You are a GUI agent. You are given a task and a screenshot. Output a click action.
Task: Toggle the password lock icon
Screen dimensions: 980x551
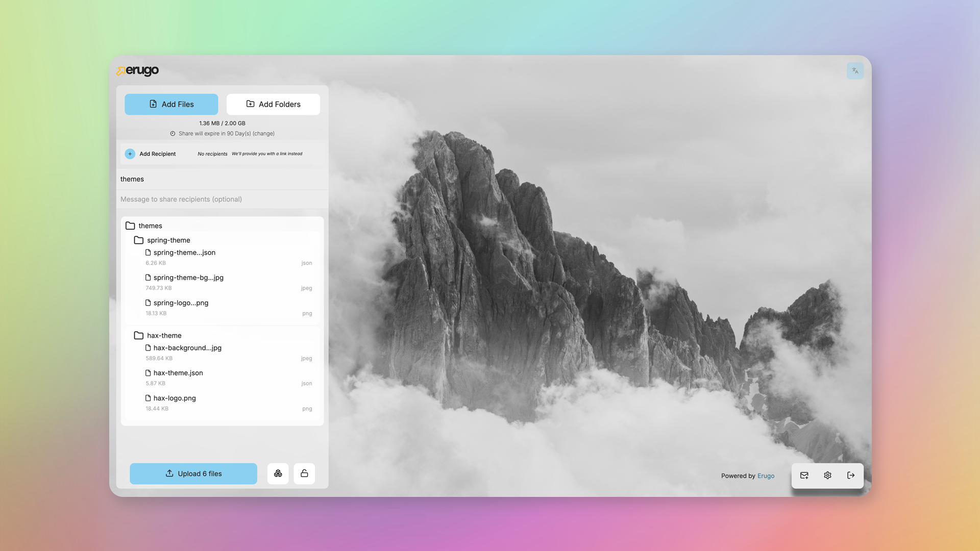[304, 473]
